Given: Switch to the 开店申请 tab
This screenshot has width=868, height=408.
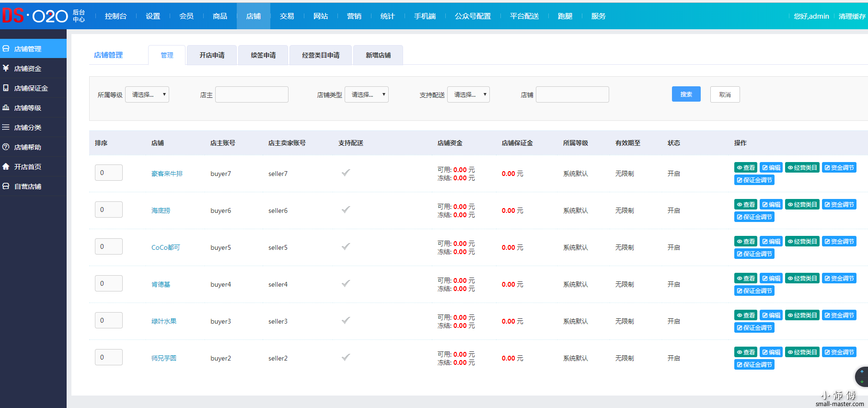Looking at the screenshot, I should point(212,55).
